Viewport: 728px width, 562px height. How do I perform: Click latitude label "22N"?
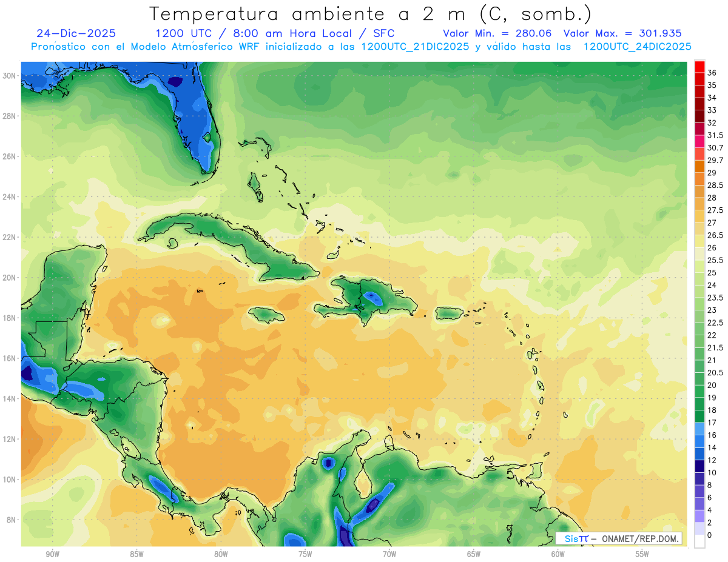[9, 237]
